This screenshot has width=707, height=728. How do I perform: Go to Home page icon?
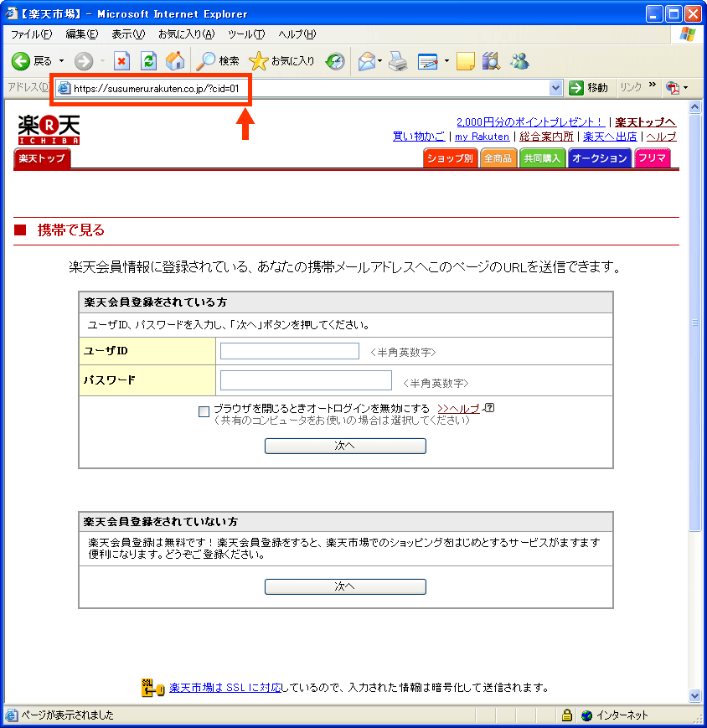(175, 61)
